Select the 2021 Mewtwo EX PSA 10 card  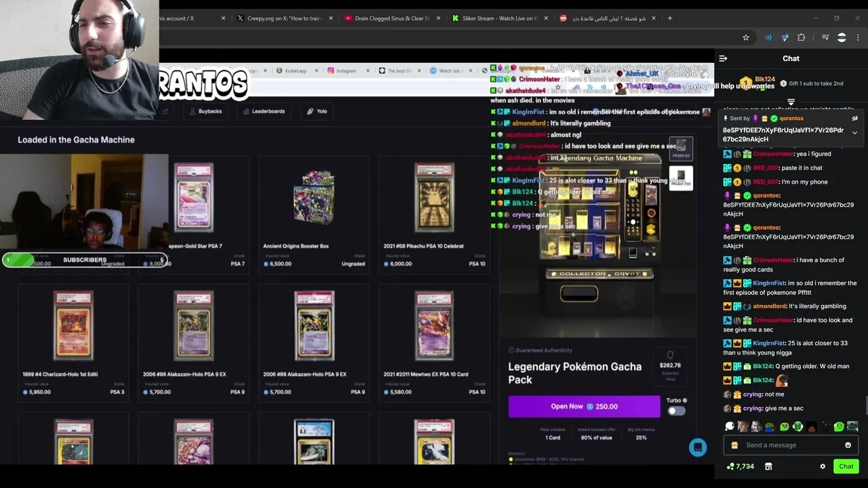click(434, 343)
